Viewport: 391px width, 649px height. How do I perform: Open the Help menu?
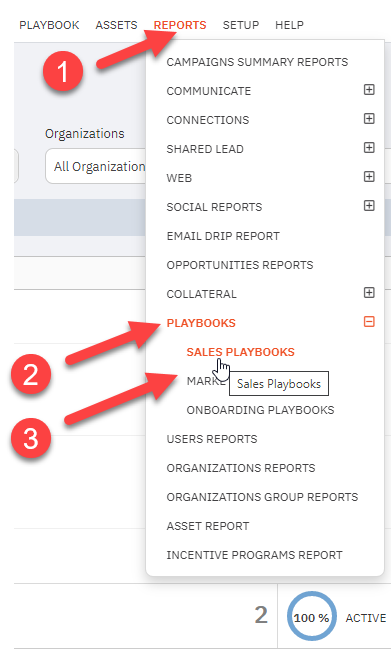point(289,25)
